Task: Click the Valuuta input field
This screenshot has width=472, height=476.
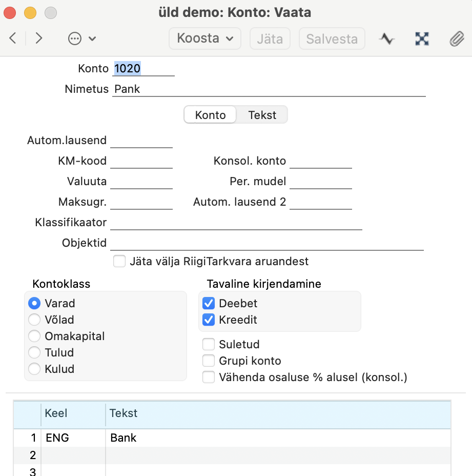Action: click(141, 181)
